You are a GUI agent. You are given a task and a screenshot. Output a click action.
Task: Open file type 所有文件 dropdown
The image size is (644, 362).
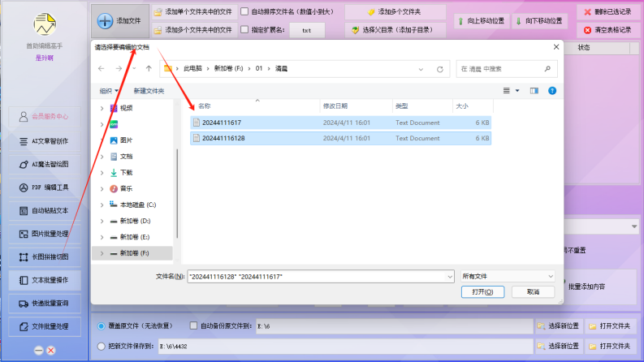point(508,277)
